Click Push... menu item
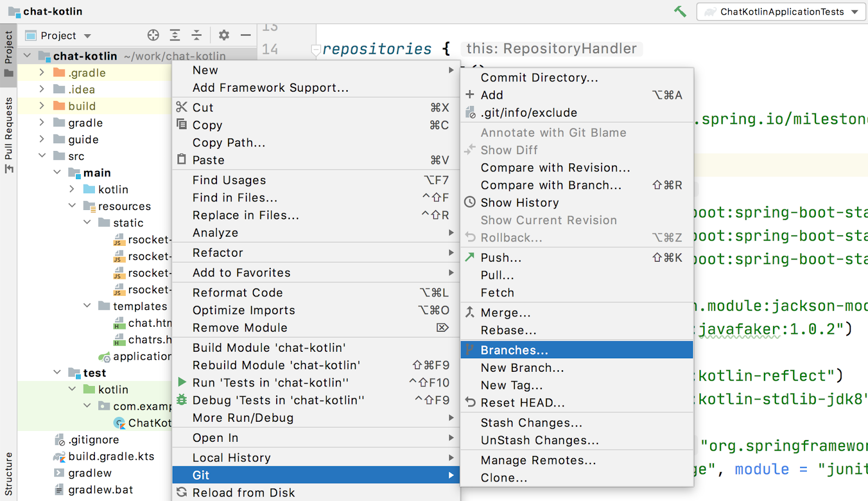 tap(501, 258)
